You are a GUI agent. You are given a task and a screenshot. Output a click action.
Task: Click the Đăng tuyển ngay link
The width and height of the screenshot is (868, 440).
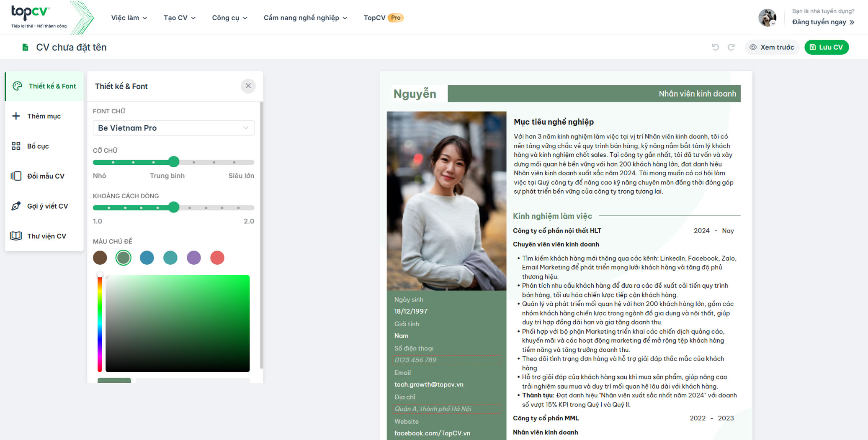click(823, 22)
